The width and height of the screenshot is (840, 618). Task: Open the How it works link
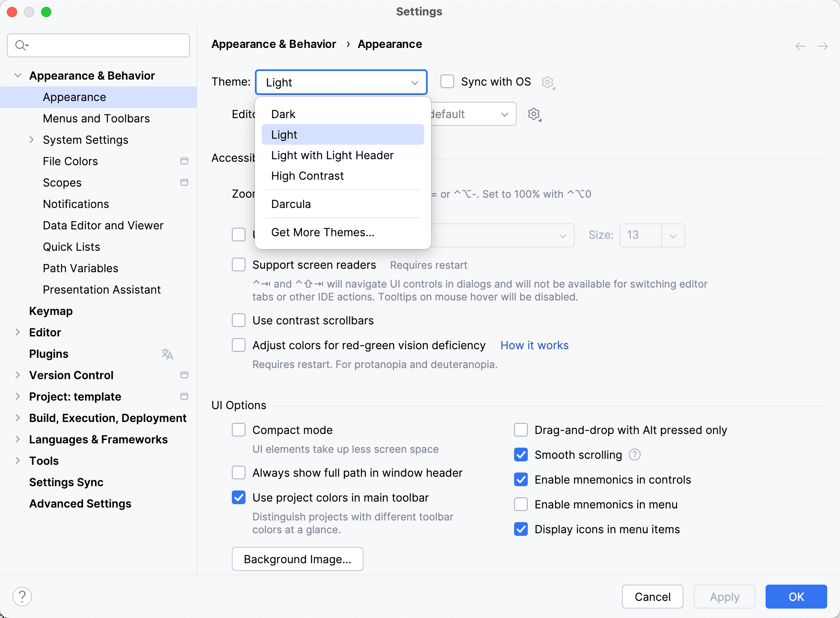(534, 345)
